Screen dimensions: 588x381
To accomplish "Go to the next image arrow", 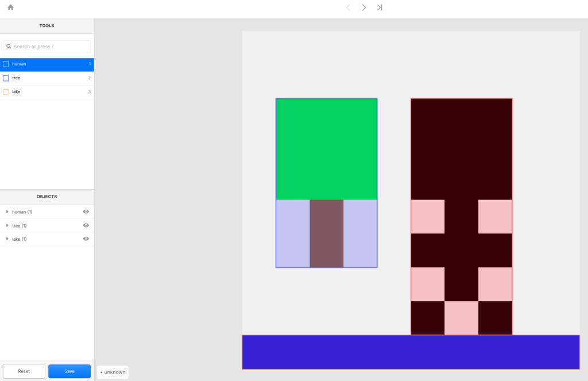I will pyautogui.click(x=363, y=7).
